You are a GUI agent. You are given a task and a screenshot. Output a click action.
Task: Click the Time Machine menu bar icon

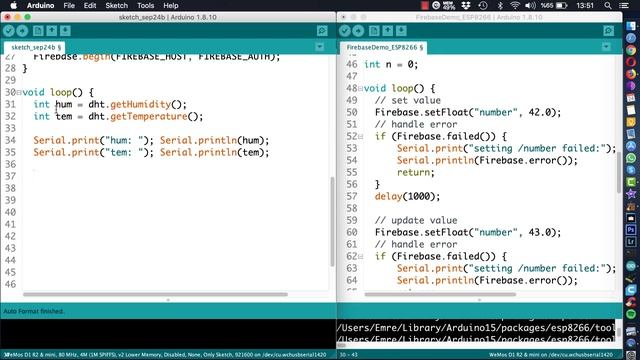click(483, 5)
